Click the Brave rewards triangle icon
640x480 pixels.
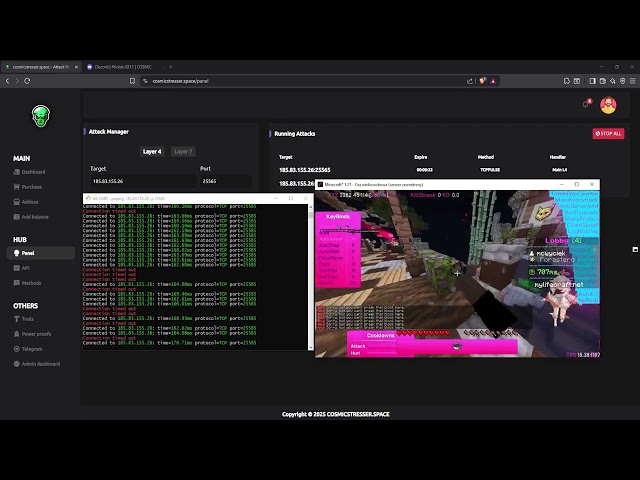tap(493, 81)
